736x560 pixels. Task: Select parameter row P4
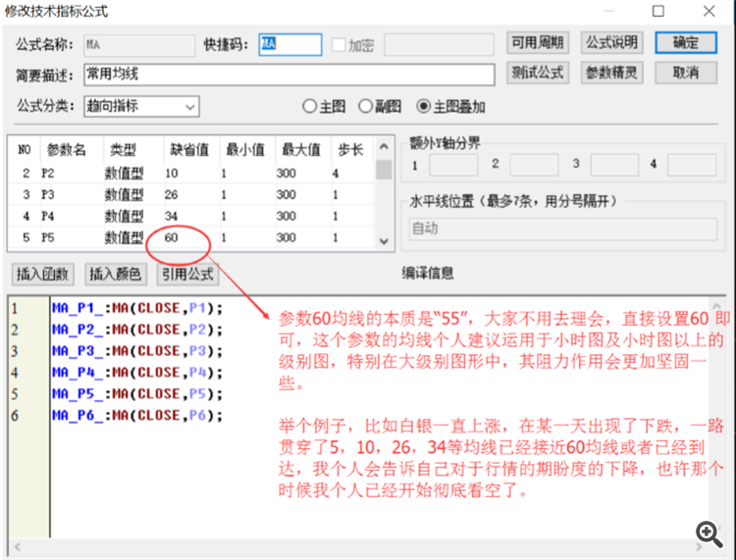(x=191, y=216)
